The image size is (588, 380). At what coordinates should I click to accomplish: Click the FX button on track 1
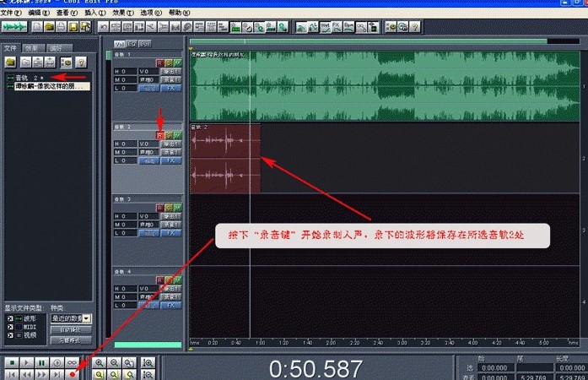[x=171, y=88]
